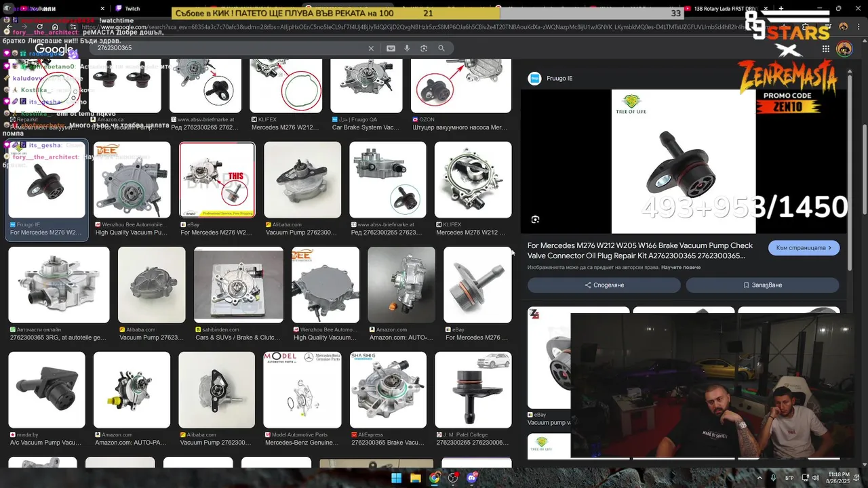The width and height of the screenshot is (868, 488).
Task: Open Amazon.com 'AUTO-...' third-row thumbnail
Action: [x=401, y=285]
